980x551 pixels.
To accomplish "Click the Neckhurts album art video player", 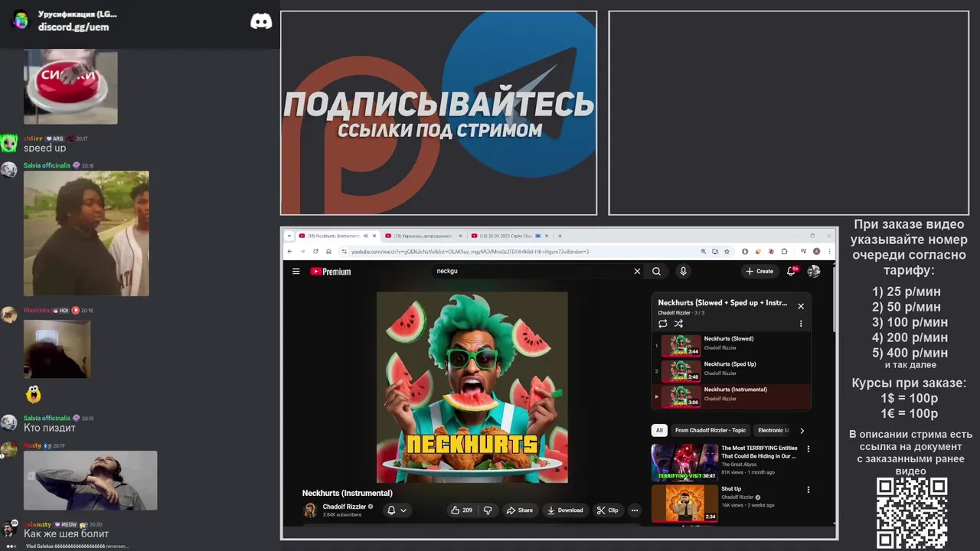I will 472,387.
